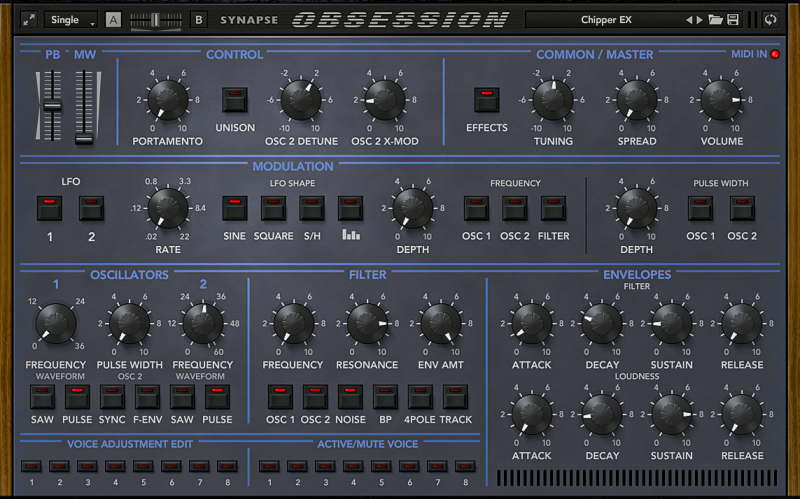800x499 pixels.
Task: Save preset with the disk icon
Action: tap(733, 20)
